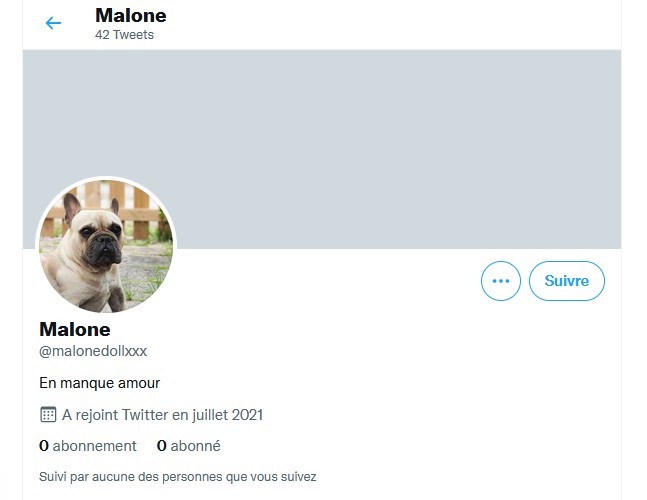Click the bio text En manque amour
Screen dimensions: 647x500
pyautogui.click(x=99, y=382)
